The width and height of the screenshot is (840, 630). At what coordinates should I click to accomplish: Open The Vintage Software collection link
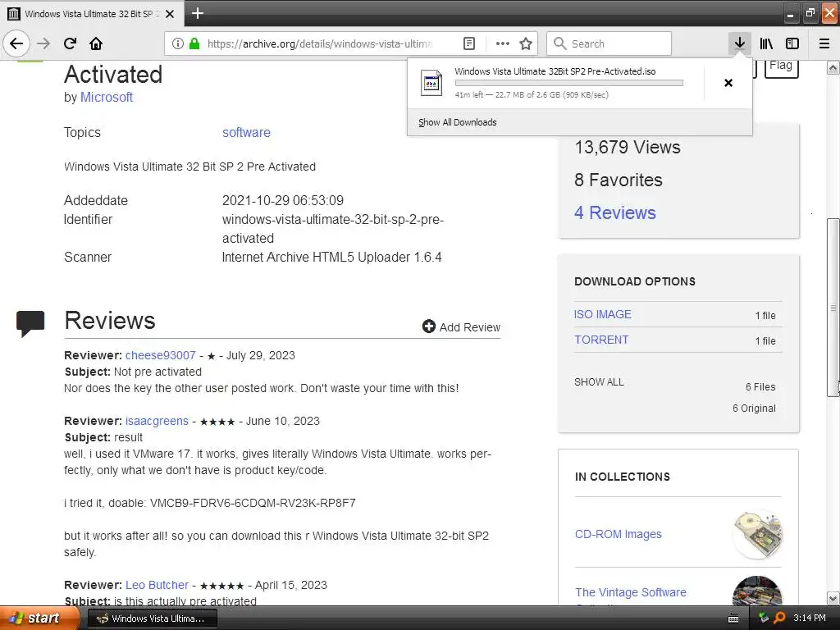pyautogui.click(x=631, y=592)
